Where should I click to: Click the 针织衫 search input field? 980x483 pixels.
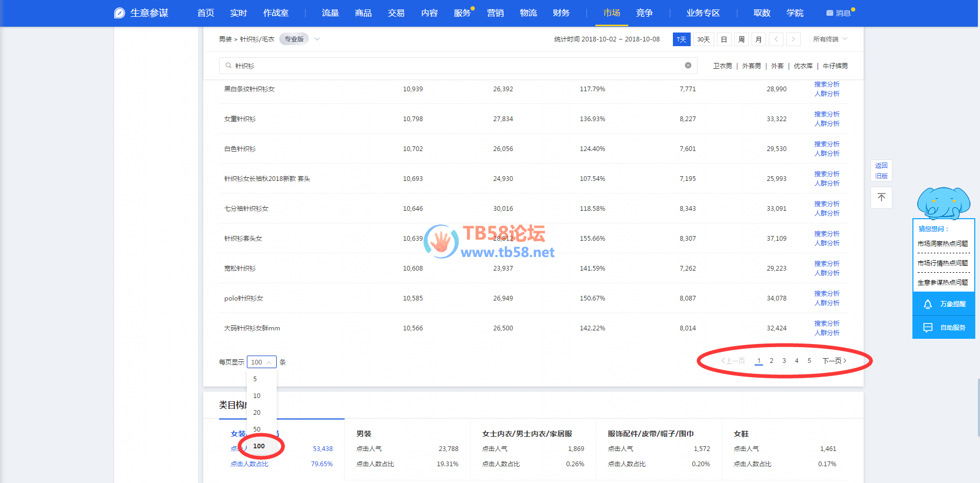coord(456,66)
